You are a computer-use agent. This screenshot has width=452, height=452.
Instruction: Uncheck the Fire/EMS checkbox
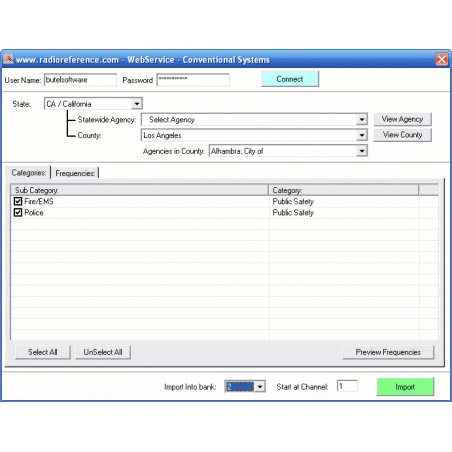18,201
